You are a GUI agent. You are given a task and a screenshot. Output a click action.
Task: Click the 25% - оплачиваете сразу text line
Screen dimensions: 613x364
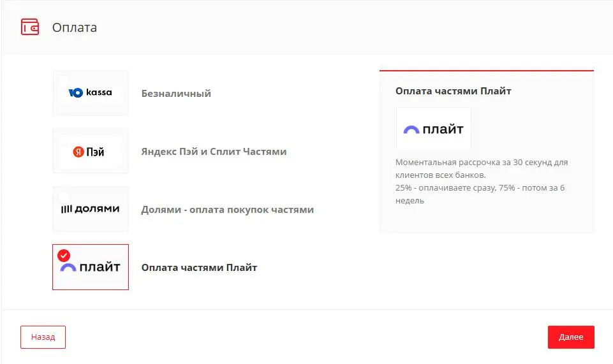pyautogui.click(x=480, y=188)
